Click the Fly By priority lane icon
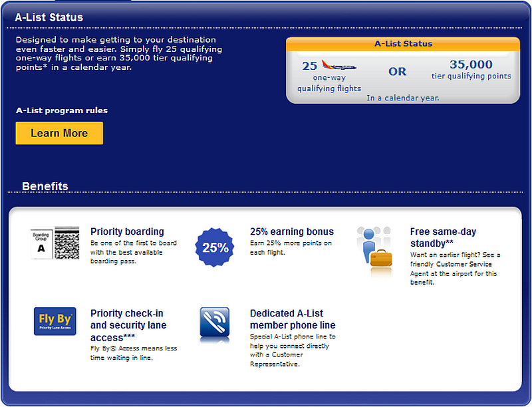 click(x=55, y=321)
